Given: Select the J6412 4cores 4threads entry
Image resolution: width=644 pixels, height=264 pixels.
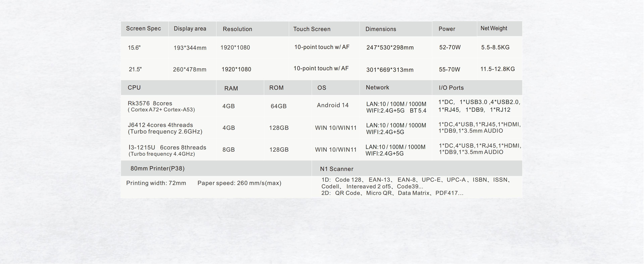Looking at the screenshot, I should coord(160,125).
